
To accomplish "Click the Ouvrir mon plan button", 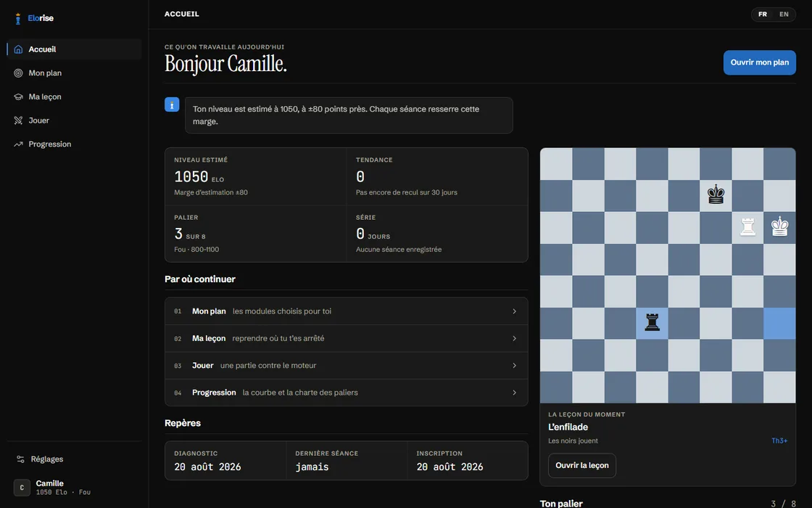I will 759,62.
